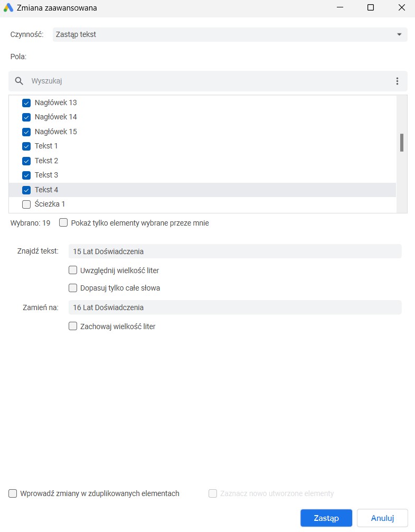Image resolution: width=415 pixels, height=532 pixels.
Task: Enable Wprowadź zmiany w zduplikowanych elementach
Action: pyautogui.click(x=13, y=493)
